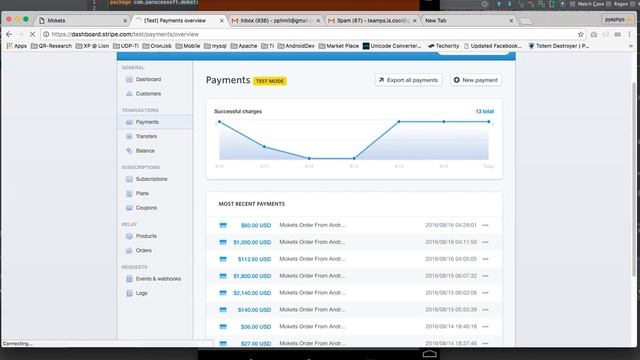The image size is (640, 360).
Task: Open the $1,000.00 USD payment link
Action: pos(252,242)
